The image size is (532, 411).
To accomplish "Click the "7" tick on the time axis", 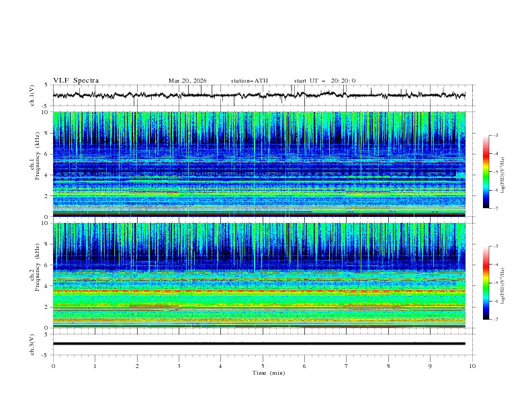I will click(347, 366).
